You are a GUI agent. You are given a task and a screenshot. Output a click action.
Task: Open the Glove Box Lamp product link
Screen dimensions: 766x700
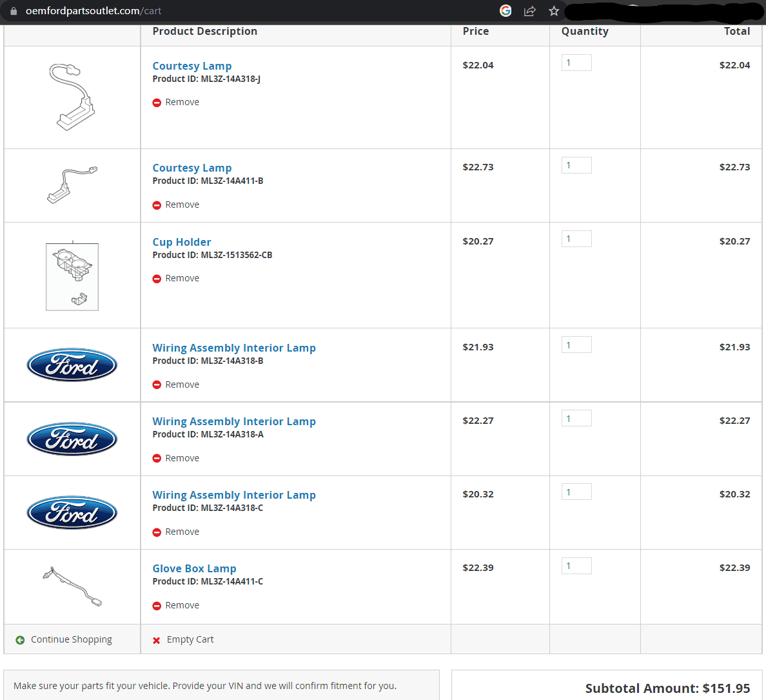point(194,568)
